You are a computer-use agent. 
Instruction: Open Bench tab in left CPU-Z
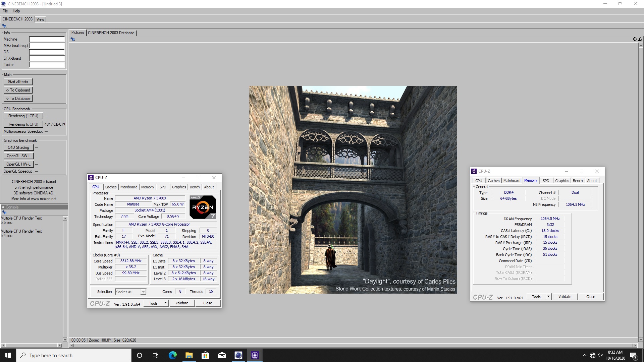click(x=195, y=187)
